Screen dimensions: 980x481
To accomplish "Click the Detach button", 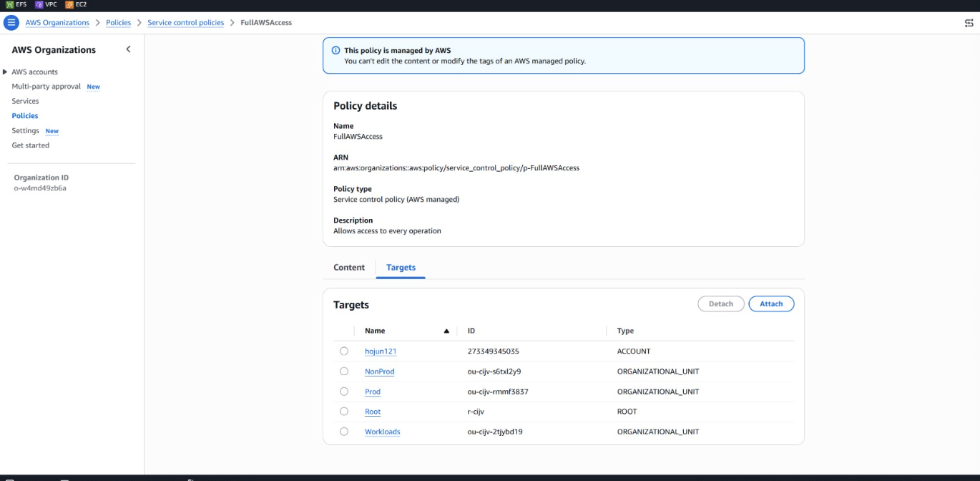I will (x=720, y=303).
